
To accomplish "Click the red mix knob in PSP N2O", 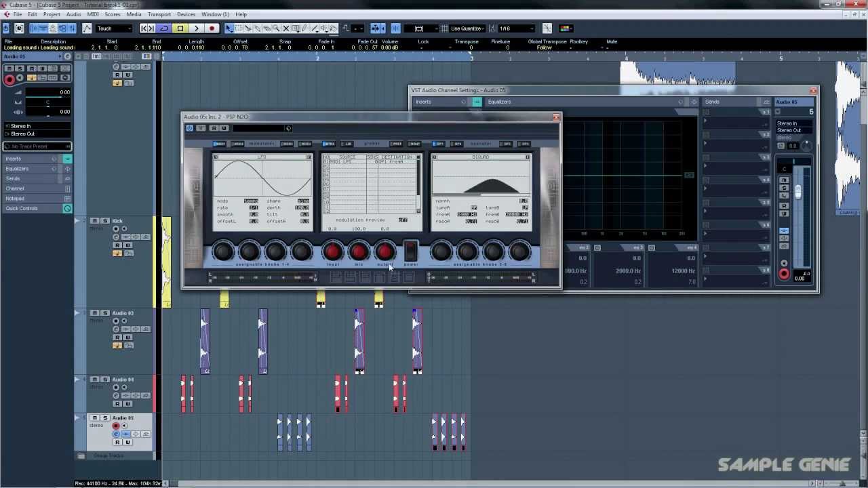I will (x=359, y=252).
